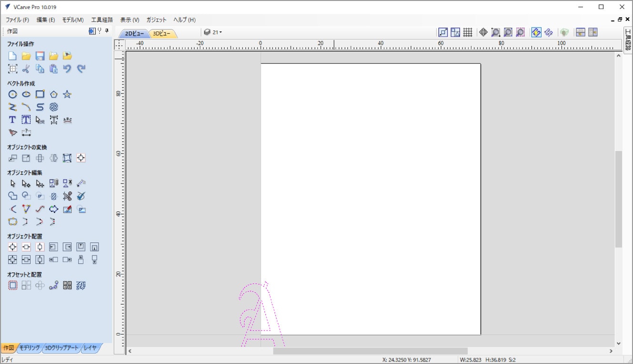Screen dimensions: 633x364
Task: Choose the Draw Text tool
Action: click(x=13, y=120)
